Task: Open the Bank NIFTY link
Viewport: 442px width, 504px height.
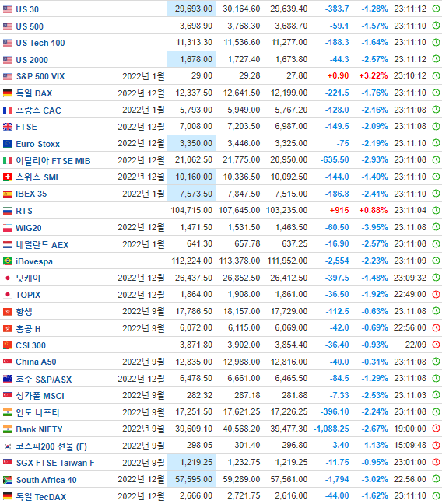Action: pos(39,429)
